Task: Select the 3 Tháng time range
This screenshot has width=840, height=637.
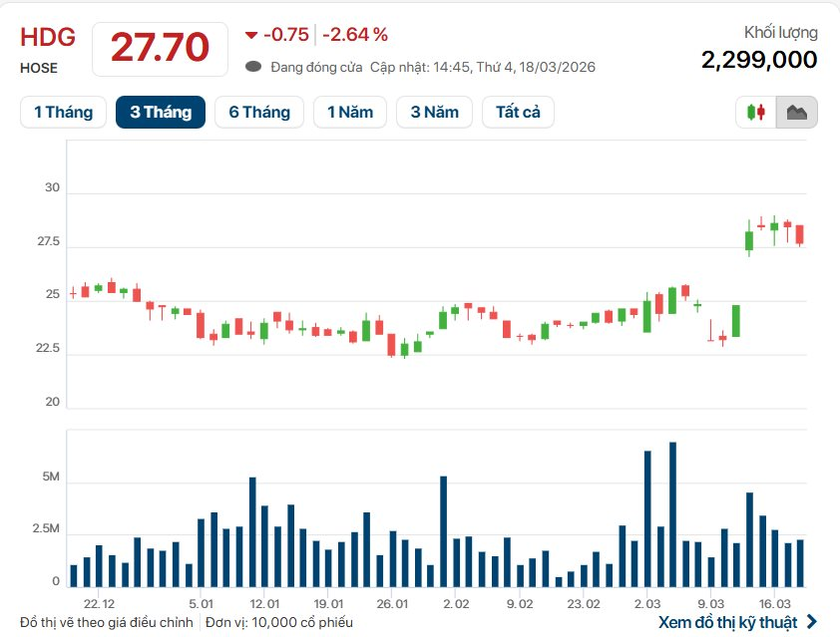Action: pos(161,112)
